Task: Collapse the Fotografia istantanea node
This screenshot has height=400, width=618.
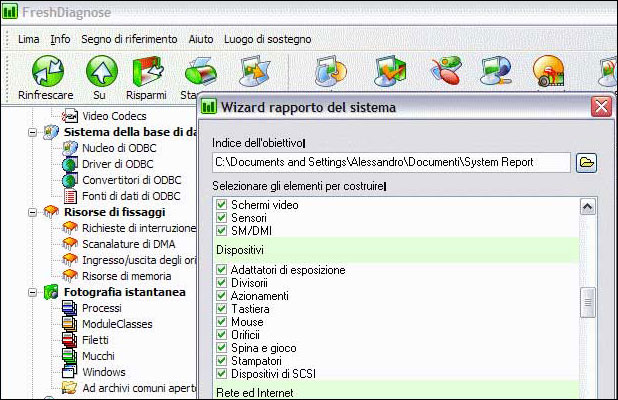Action: click(32, 292)
